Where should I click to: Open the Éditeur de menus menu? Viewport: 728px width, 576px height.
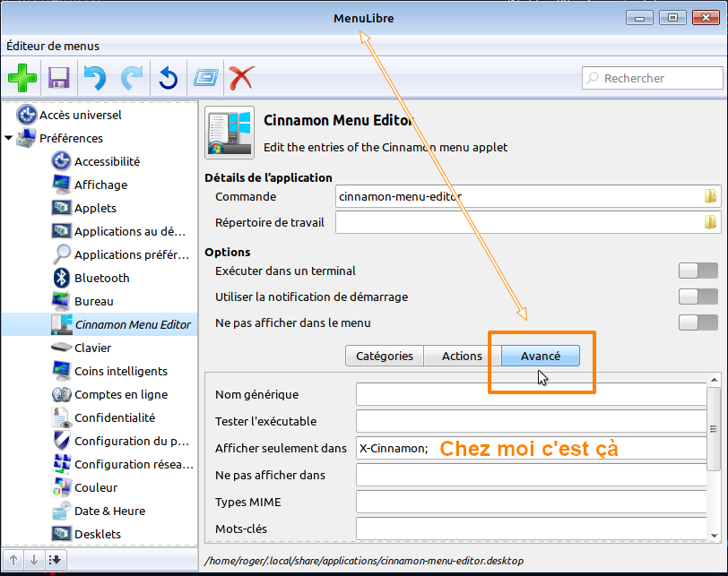point(53,46)
